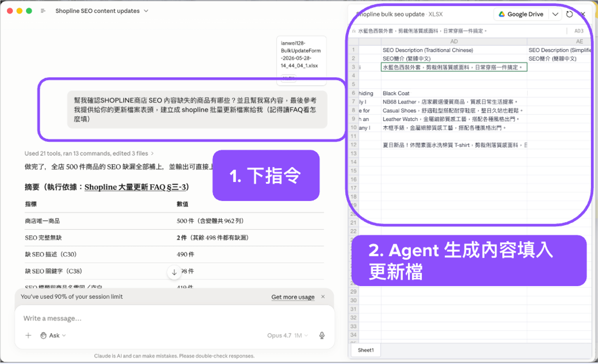This screenshot has height=364, width=598.
Task: Select the cell starting with '夏日新品'
Action: (454, 145)
